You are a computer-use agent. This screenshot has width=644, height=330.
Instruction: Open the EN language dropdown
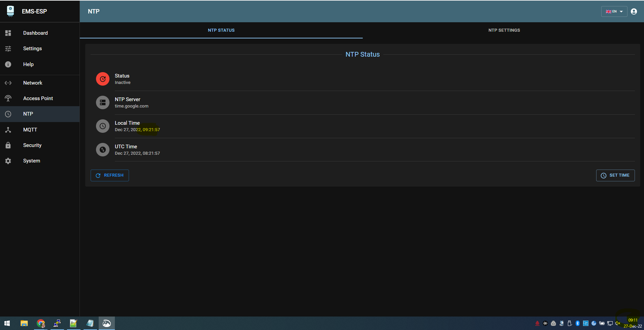click(614, 11)
